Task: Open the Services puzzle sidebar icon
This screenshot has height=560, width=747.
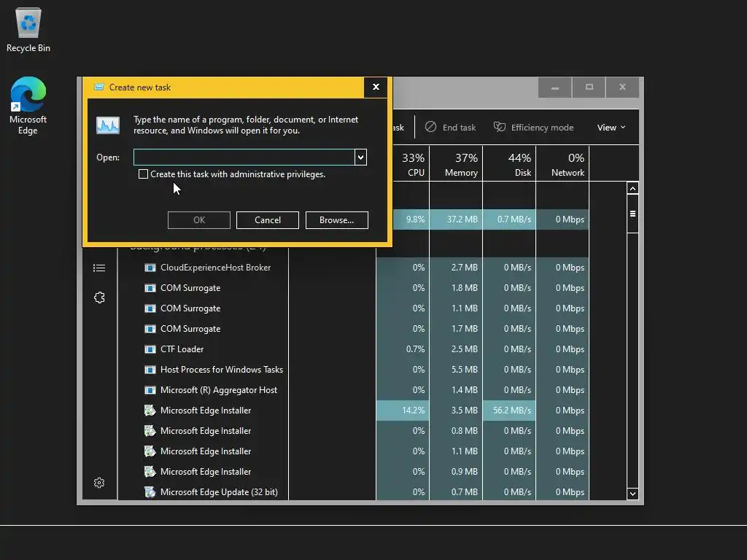Action: [x=99, y=297]
